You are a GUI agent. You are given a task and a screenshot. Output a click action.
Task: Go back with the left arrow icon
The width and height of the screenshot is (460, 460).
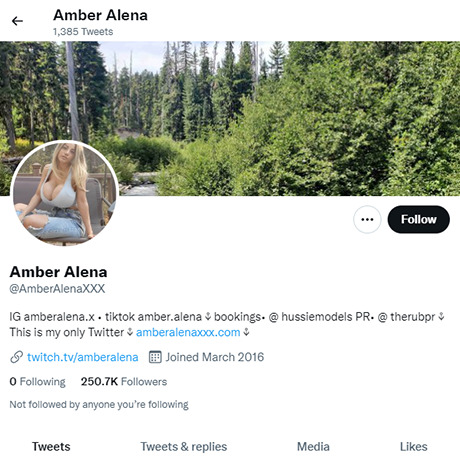tap(17, 21)
